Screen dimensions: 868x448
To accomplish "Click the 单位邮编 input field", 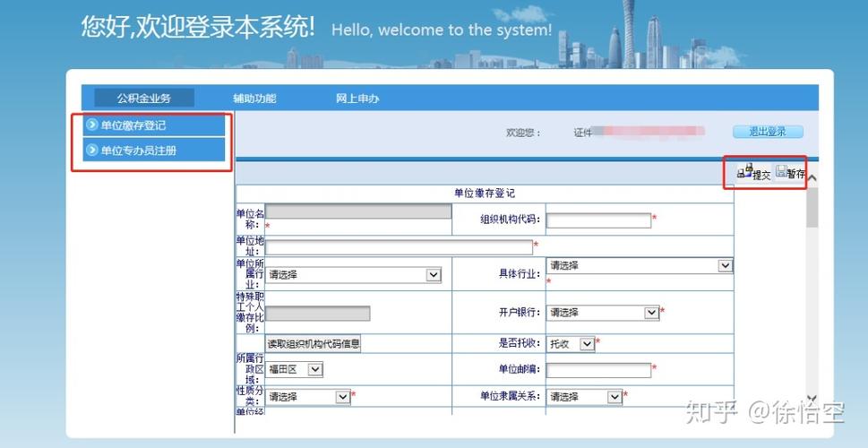I will [599, 370].
